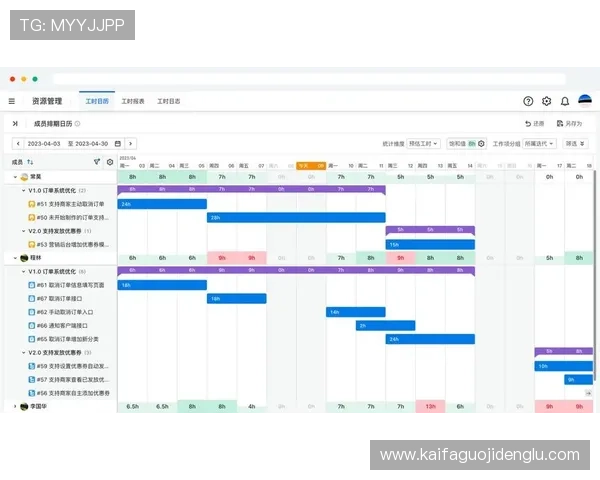
Task: Click the 24h blue bar for #51
Action: [162, 204]
